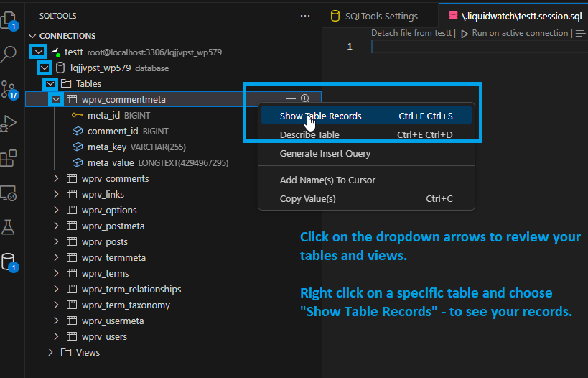Click into line 1 of the SQL editor
The image size is (588, 378).
[x=480, y=47]
